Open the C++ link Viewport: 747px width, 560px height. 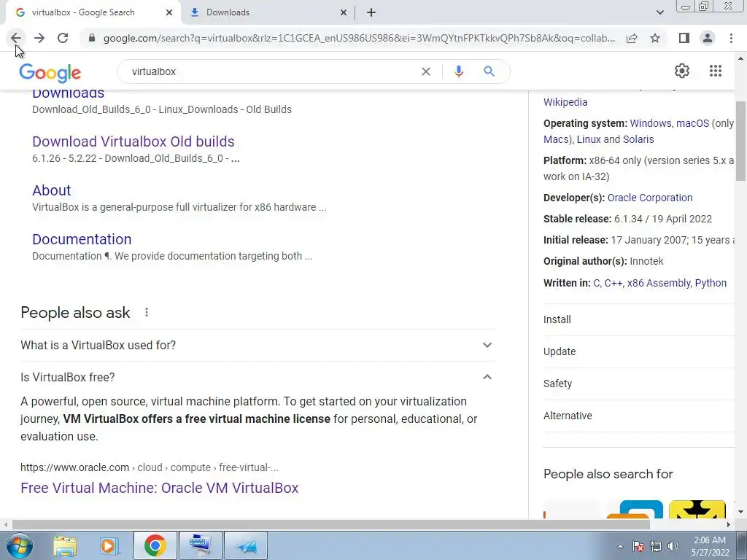pyautogui.click(x=613, y=283)
